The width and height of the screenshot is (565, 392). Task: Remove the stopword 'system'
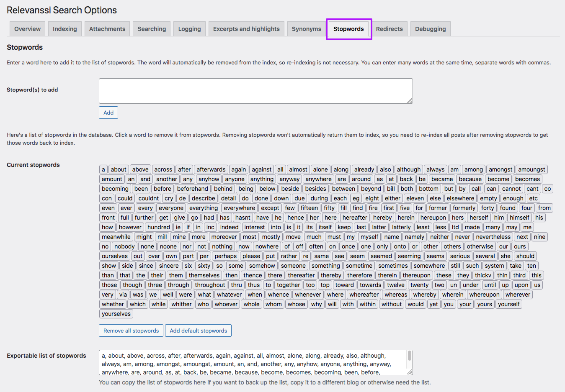(495, 266)
